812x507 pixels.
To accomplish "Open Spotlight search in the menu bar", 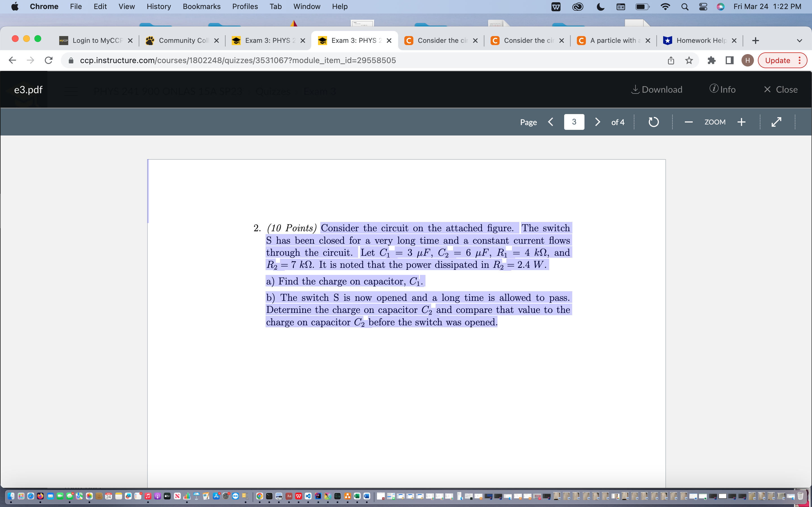I will [685, 6].
